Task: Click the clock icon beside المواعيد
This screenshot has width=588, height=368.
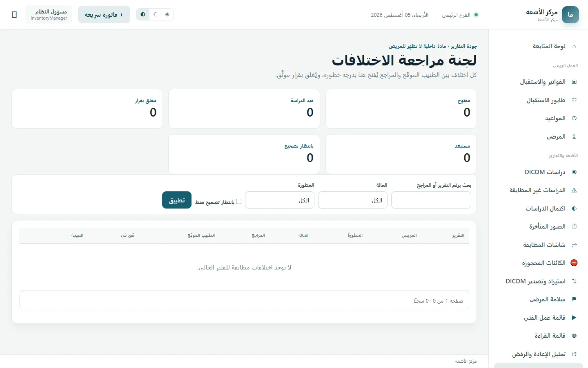Action: tap(574, 118)
